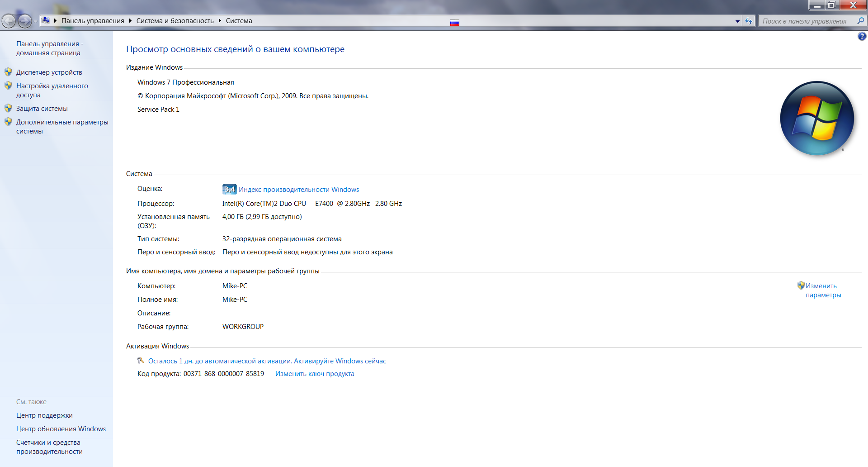The image size is (868, 467).
Task: Open 'Индекс производительности Windows' link
Action: point(299,190)
